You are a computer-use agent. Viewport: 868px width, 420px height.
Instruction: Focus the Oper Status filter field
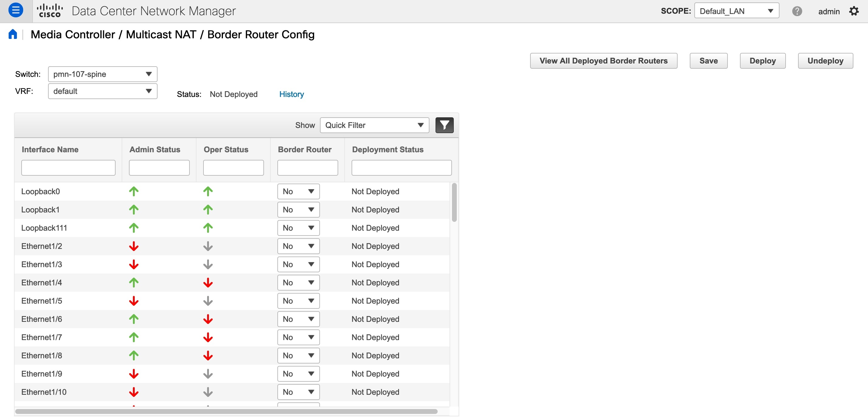point(233,168)
